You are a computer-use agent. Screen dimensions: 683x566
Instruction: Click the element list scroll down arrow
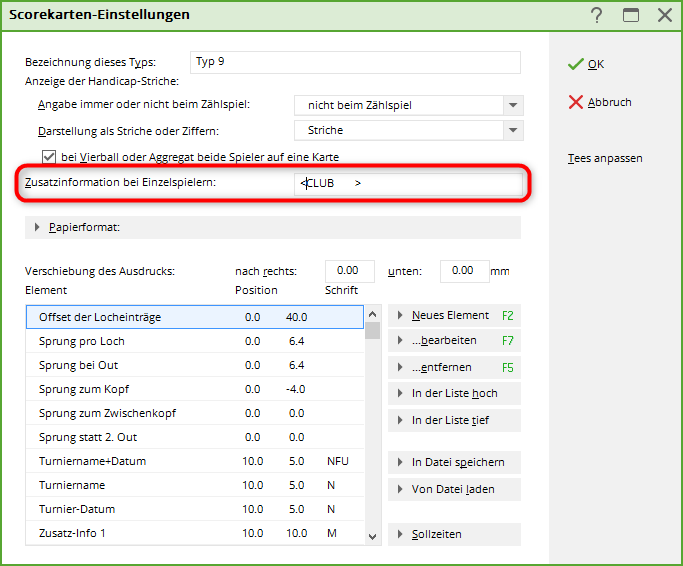[372, 536]
